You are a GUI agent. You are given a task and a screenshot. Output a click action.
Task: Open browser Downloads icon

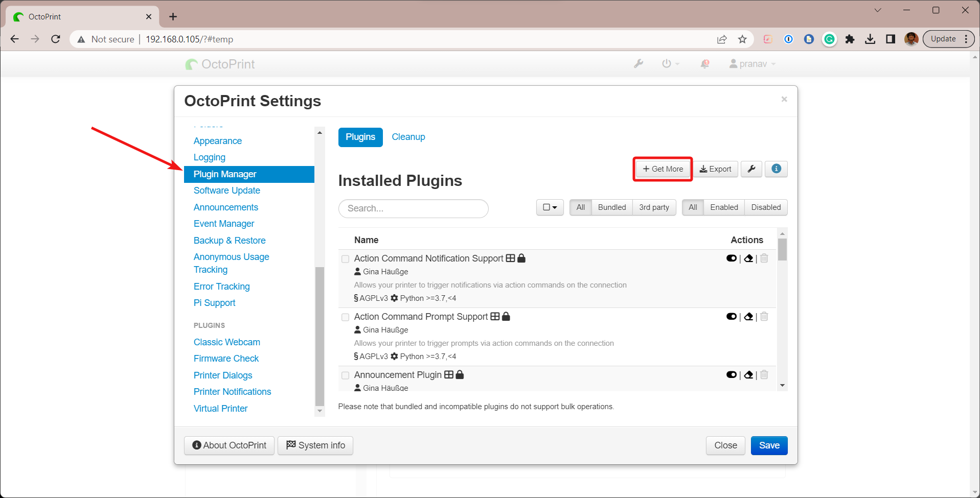(870, 39)
